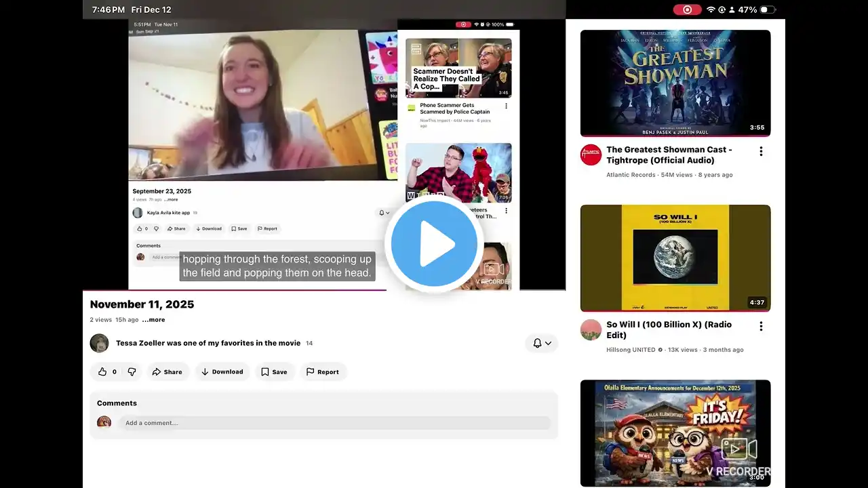Open Atlantic Records channel icon
The image size is (868, 488).
pyautogui.click(x=591, y=155)
